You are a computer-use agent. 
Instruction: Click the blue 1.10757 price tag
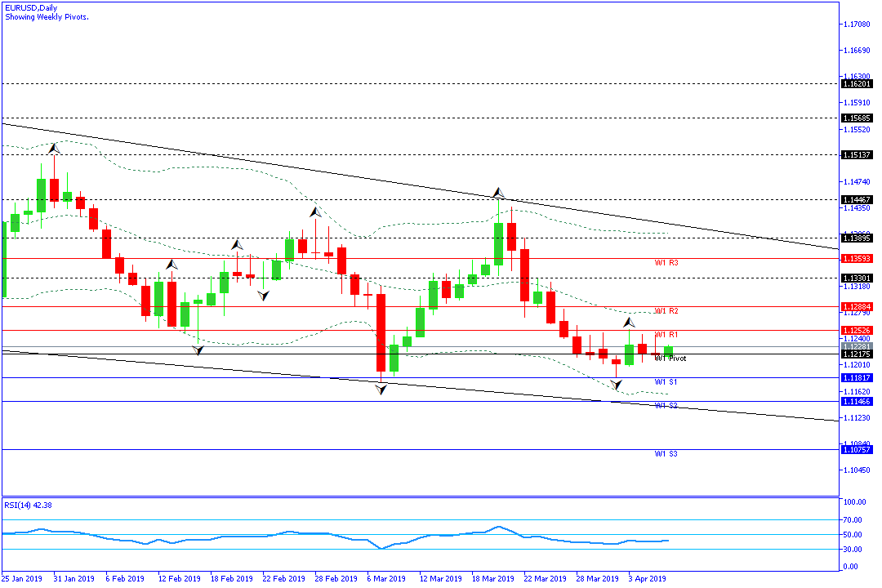point(857,450)
